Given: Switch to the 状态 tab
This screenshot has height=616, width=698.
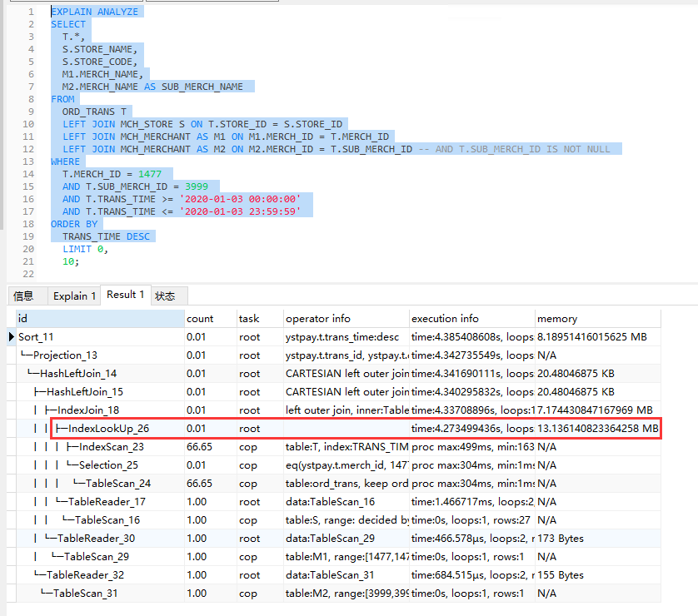Looking at the screenshot, I should (x=167, y=296).
